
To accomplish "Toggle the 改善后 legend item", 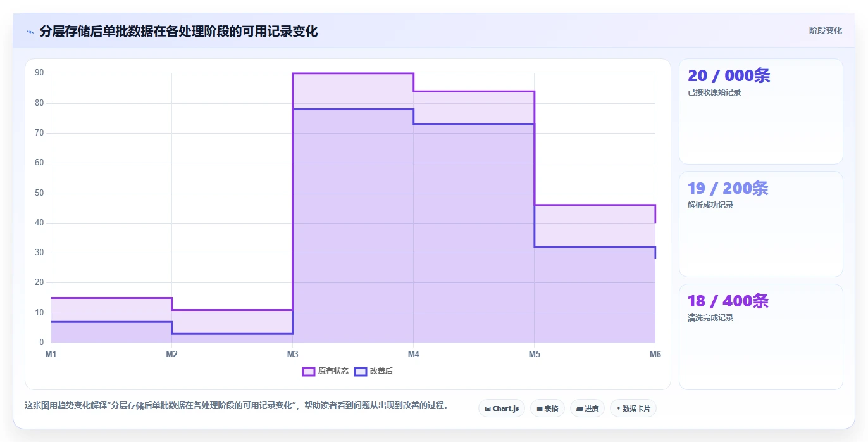I will pyautogui.click(x=373, y=371).
